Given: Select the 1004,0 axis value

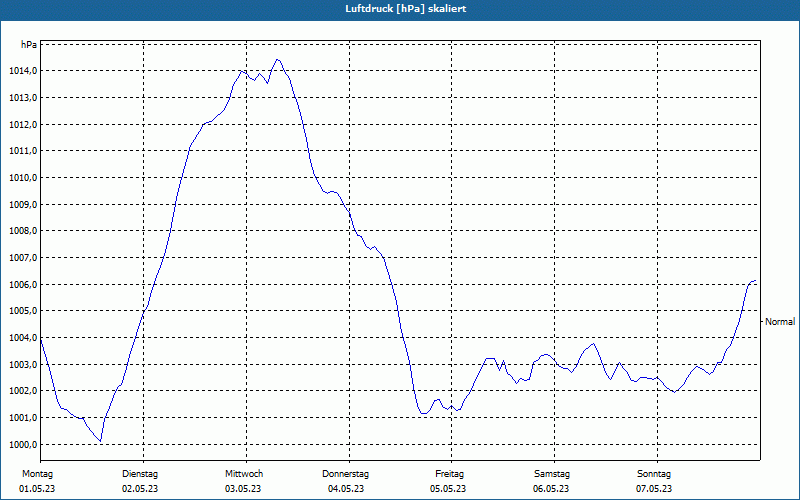Looking at the screenshot, I should tap(23, 338).
